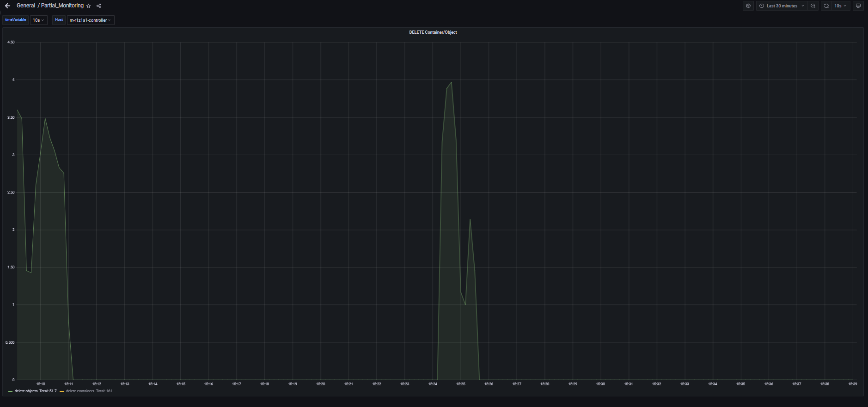Click the graph peak near 15:25

coord(451,83)
